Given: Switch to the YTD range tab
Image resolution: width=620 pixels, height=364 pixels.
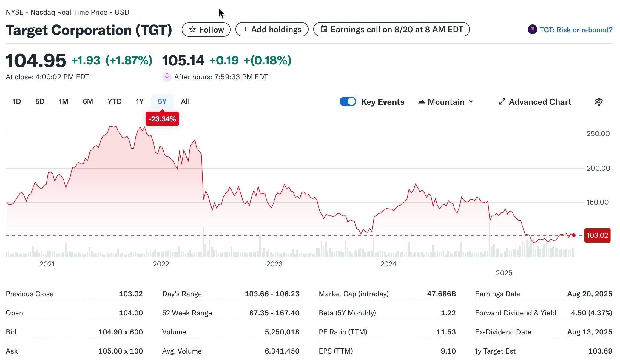Looking at the screenshot, I should click(x=114, y=101).
